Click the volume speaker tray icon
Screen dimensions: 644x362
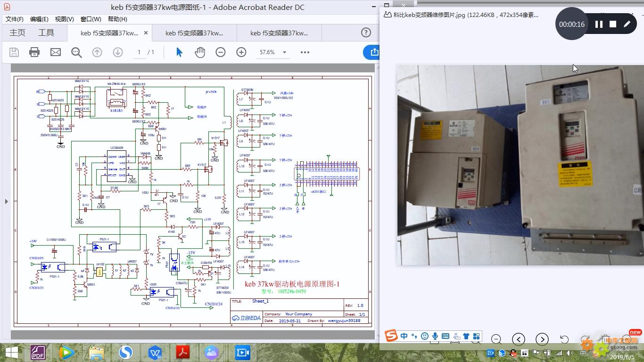click(x=570, y=353)
